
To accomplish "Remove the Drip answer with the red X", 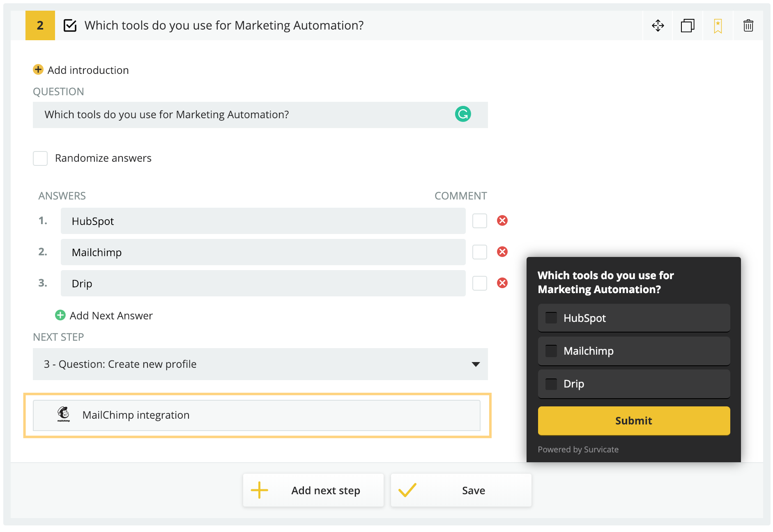I will [502, 283].
